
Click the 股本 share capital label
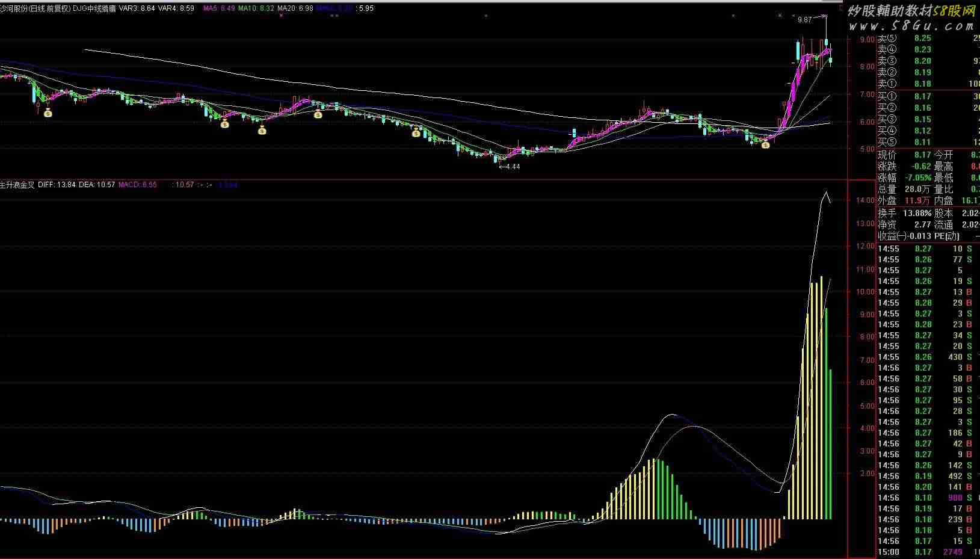coord(944,213)
